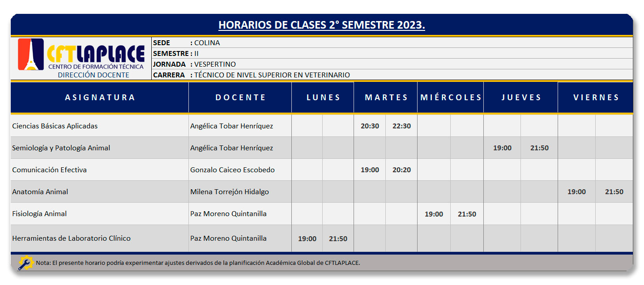This screenshot has height=285, width=644.
Task: Select the 22:30 cell under Martes
Action: [x=401, y=126]
